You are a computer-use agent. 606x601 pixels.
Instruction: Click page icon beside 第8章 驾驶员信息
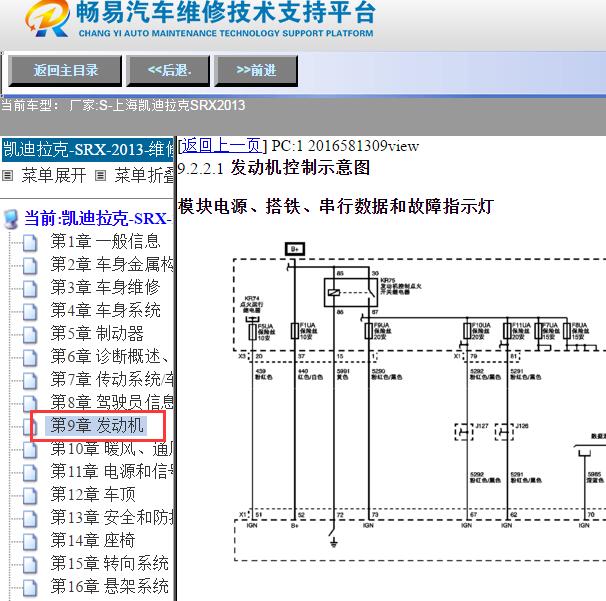[30, 403]
